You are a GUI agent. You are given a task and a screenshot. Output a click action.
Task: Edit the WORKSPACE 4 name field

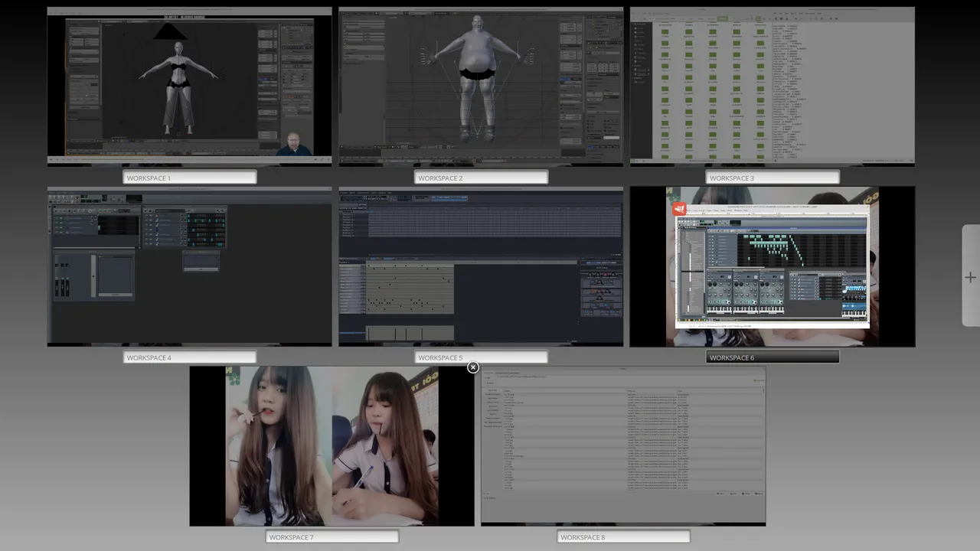[190, 357]
